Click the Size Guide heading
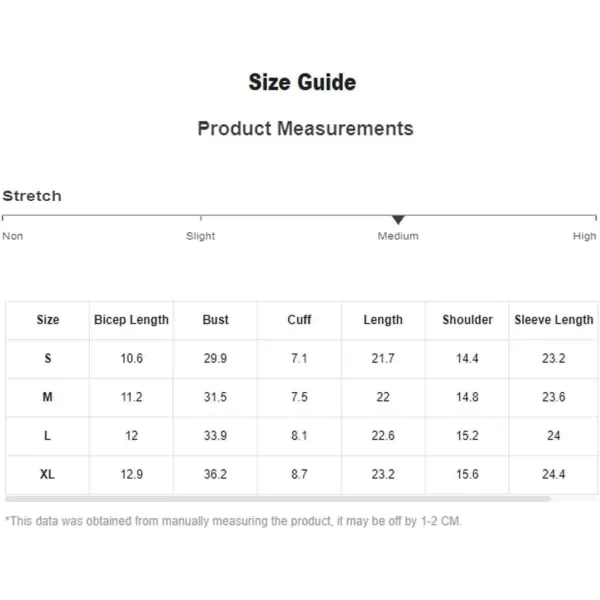The width and height of the screenshot is (600, 600). (302, 82)
